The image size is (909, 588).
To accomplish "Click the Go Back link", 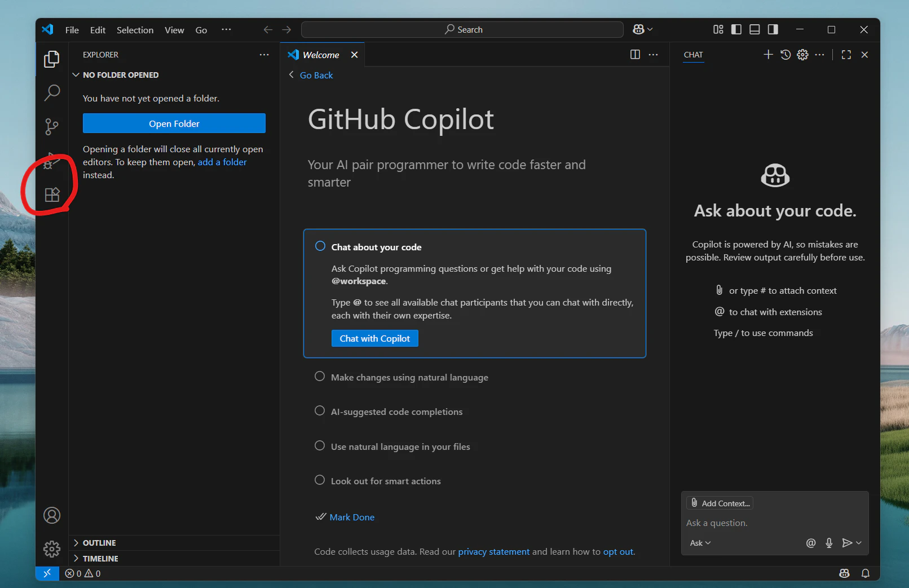I will 316,75.
